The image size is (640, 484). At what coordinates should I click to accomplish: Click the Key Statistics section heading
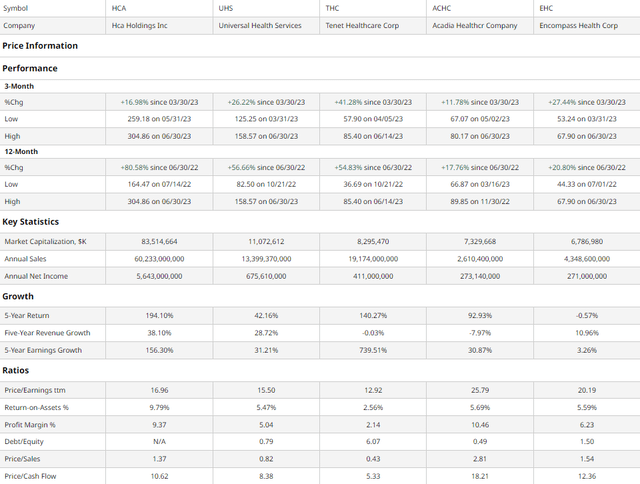click(x=31, y=222)
